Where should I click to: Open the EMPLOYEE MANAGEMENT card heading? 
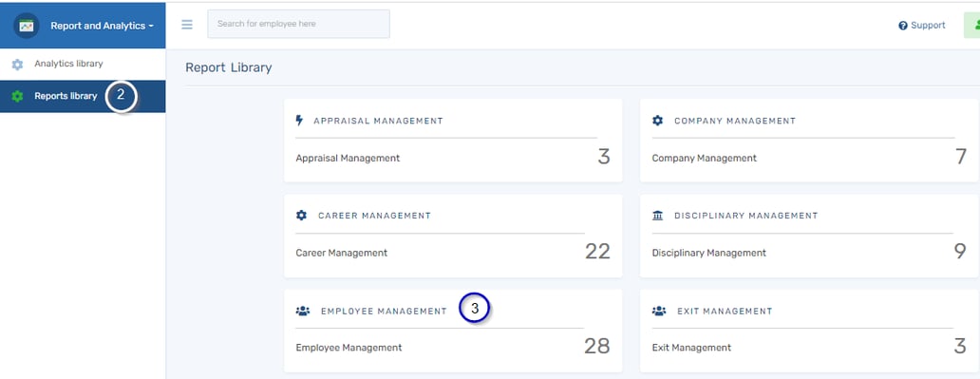click(x=384, y=311)
